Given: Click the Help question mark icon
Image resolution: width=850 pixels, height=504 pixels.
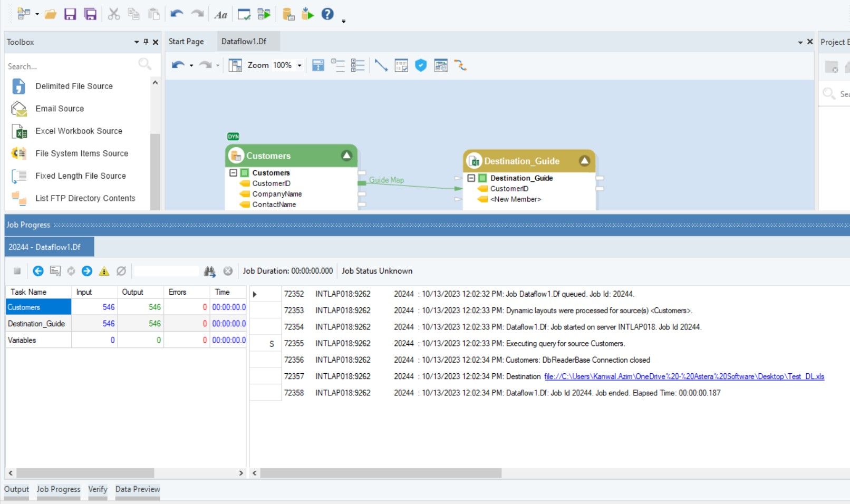Looking at the screenshot, I should pos(327,14).
